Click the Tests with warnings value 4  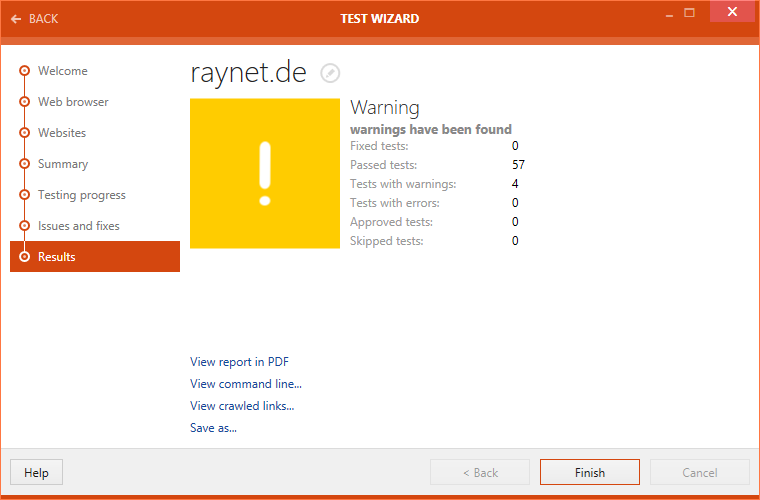(x=515, y=184)
